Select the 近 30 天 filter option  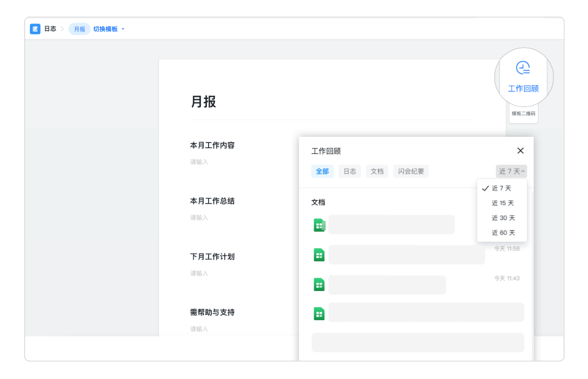[x=502, y=218]
